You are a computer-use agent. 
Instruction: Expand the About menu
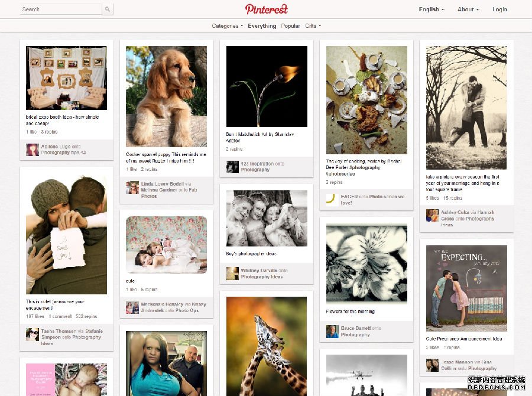[x=468, y=9]
